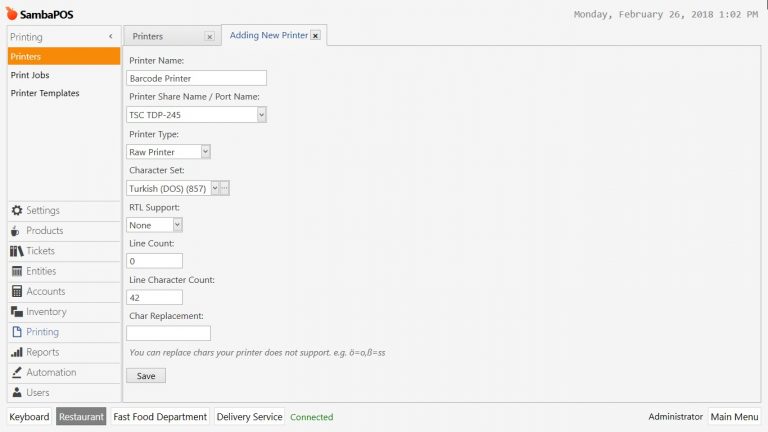Collapse the Printing panel chevron
Screen dimensions: 768x432
pyautogui.click(x=111, y=36)
